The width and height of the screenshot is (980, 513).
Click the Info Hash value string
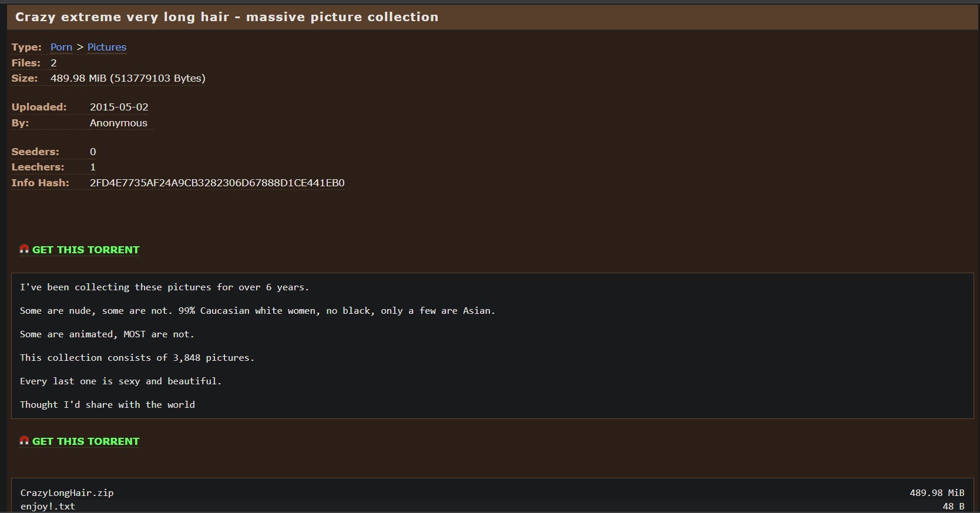point(217,183)
